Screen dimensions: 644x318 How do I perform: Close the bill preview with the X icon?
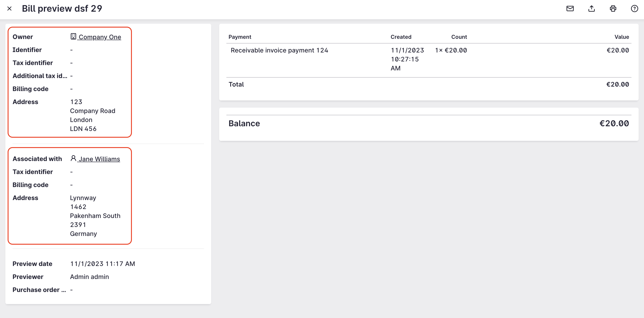[9, 9]
